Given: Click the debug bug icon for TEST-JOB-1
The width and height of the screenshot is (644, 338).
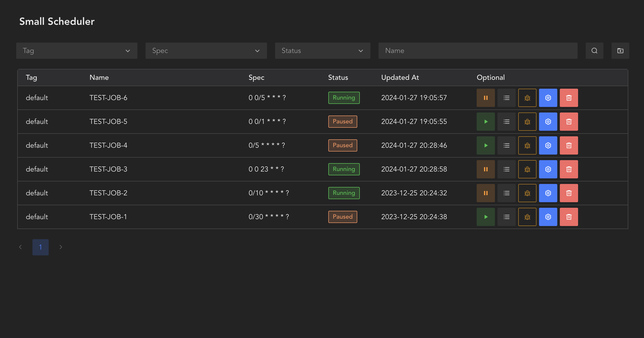Looking at the screenshot, I should [x=527, y=217].
